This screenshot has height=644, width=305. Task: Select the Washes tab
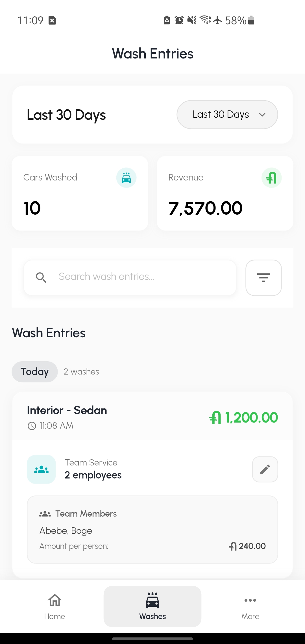click(x=152, y=606)
